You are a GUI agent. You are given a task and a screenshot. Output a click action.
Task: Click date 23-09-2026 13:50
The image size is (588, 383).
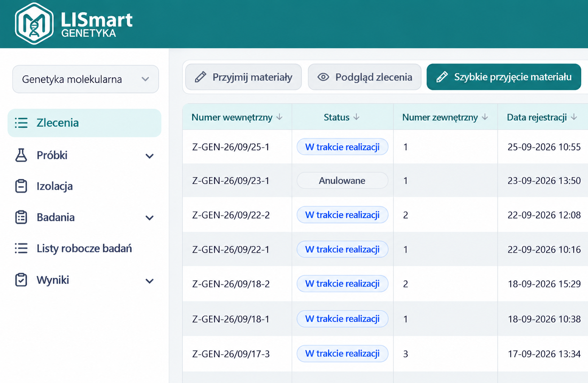point(544,181)
